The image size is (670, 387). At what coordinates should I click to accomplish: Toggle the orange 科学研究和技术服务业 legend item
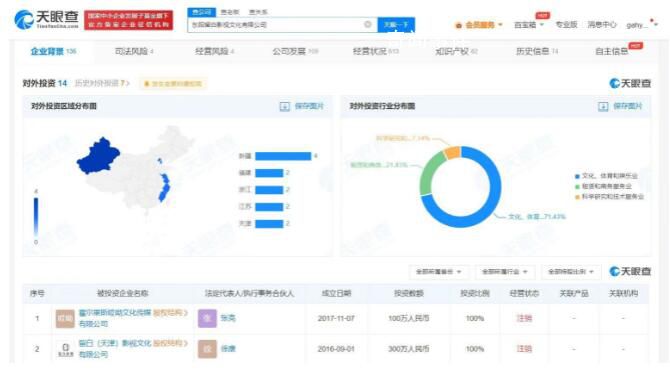(609, 196)
